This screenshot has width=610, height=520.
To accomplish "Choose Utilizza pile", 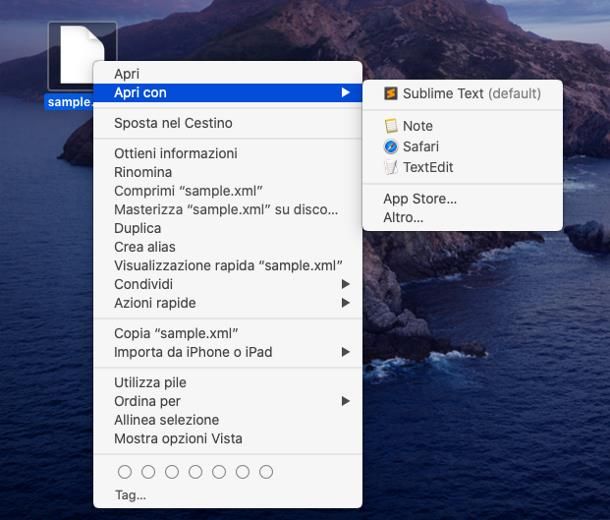I will click(228, 382).
